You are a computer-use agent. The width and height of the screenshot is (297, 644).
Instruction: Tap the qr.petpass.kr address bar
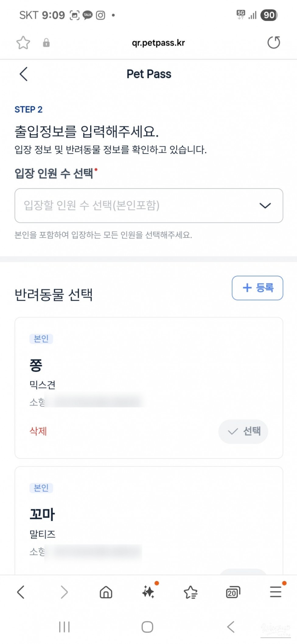158,43
